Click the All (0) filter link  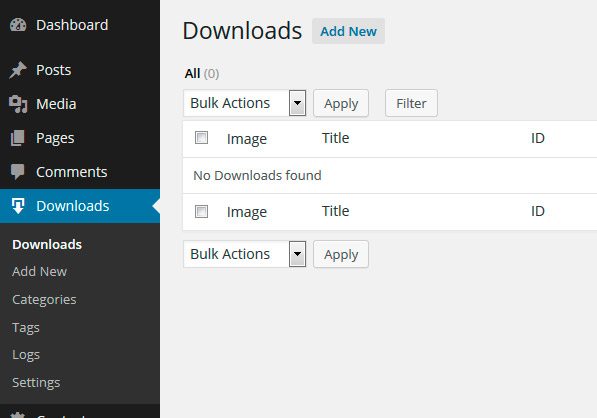coord(202,73)
